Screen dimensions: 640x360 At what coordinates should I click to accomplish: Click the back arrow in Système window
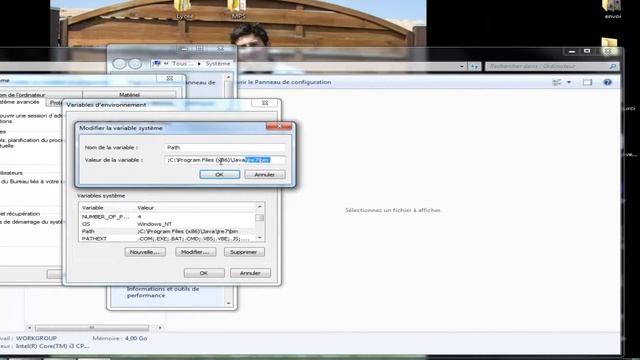tap(119, 64)
